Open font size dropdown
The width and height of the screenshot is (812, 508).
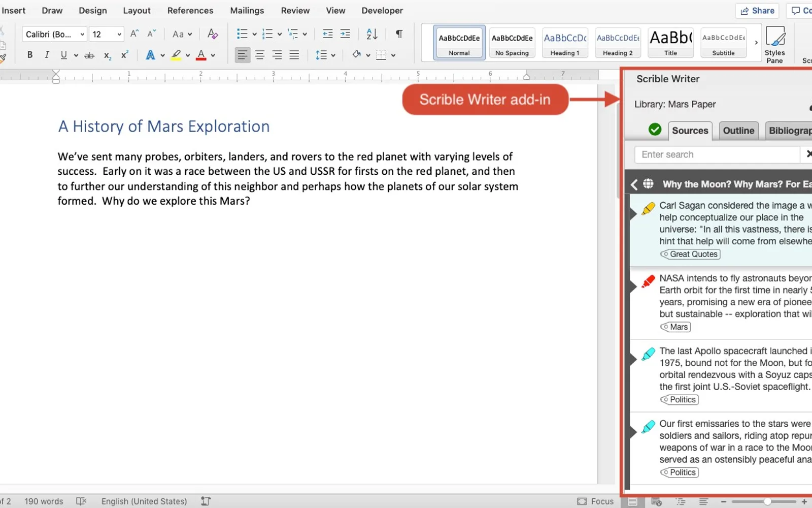click(119, 34)
